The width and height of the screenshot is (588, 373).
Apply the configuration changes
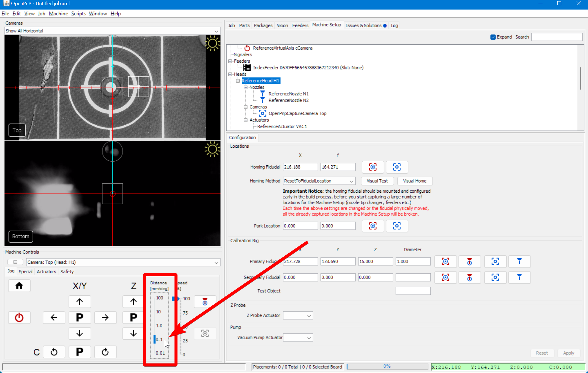[x=569, y=353]
